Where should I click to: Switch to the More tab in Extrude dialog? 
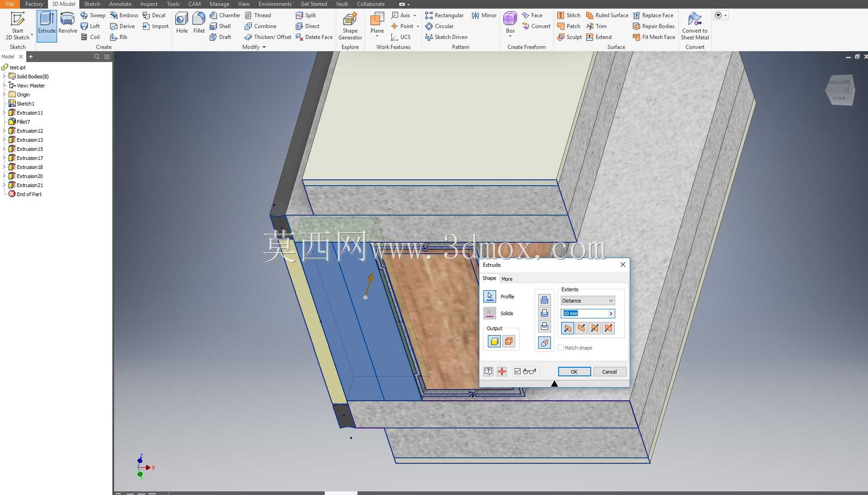coord(507,279)
